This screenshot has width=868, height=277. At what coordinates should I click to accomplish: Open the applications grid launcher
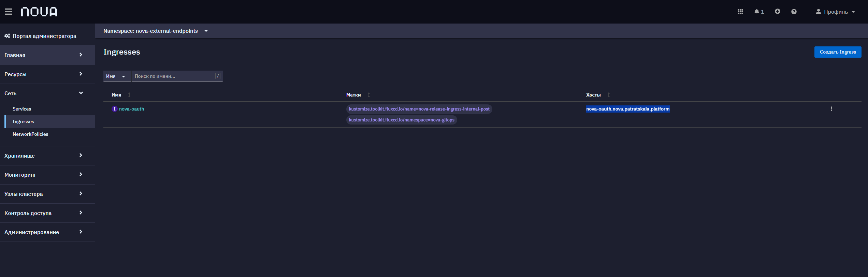coord(740,12)
